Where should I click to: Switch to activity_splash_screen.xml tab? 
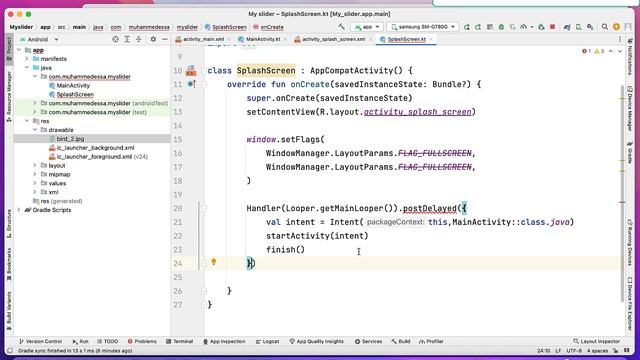coord(333,39)
